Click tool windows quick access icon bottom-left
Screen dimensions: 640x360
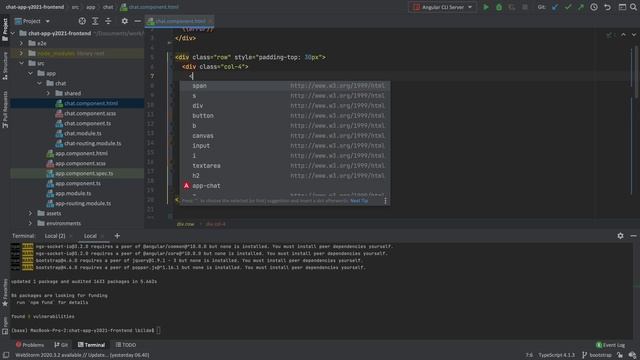click(6, 355)
